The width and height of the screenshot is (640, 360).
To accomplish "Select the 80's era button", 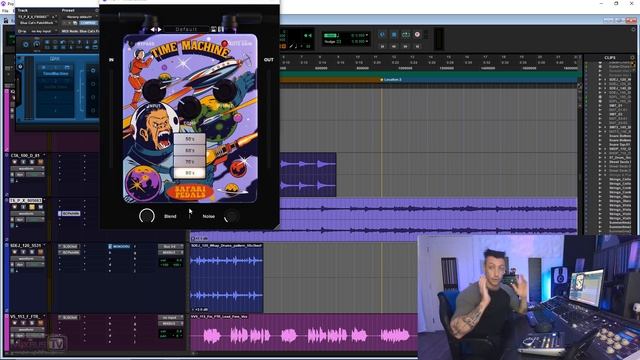I will point(189,173).
